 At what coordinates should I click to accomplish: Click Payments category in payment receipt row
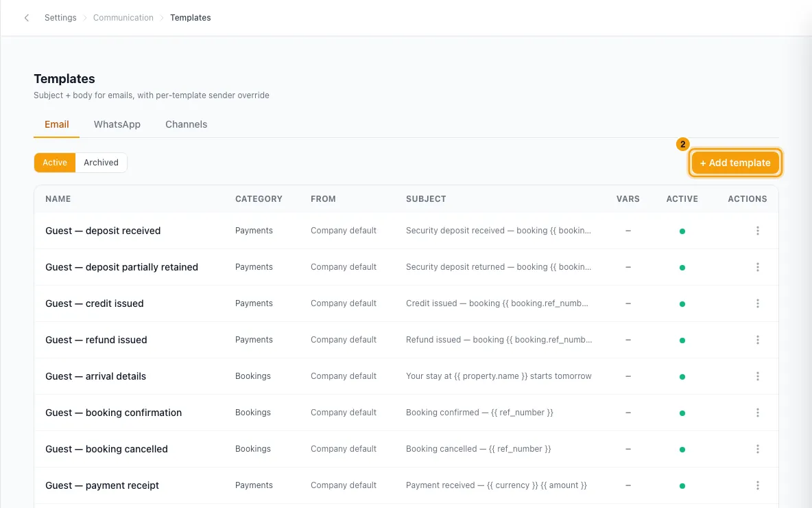[x=254, y=485]
